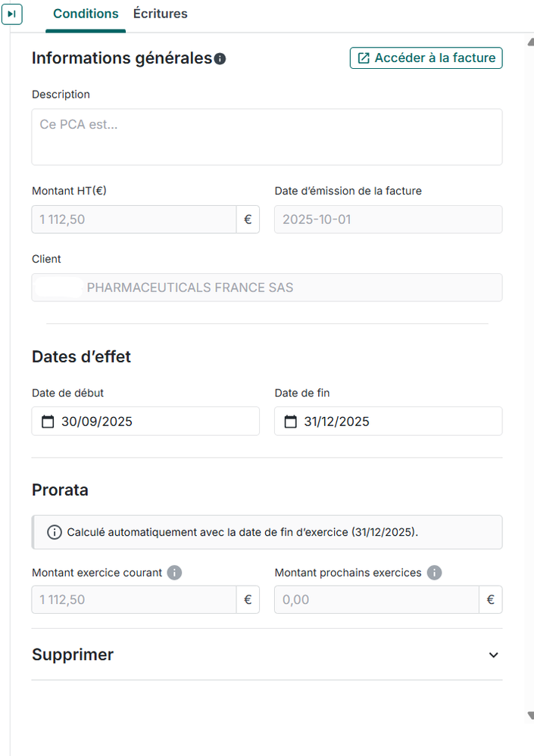Click calendar icon in Date de fin

click(x=290, y=422)
